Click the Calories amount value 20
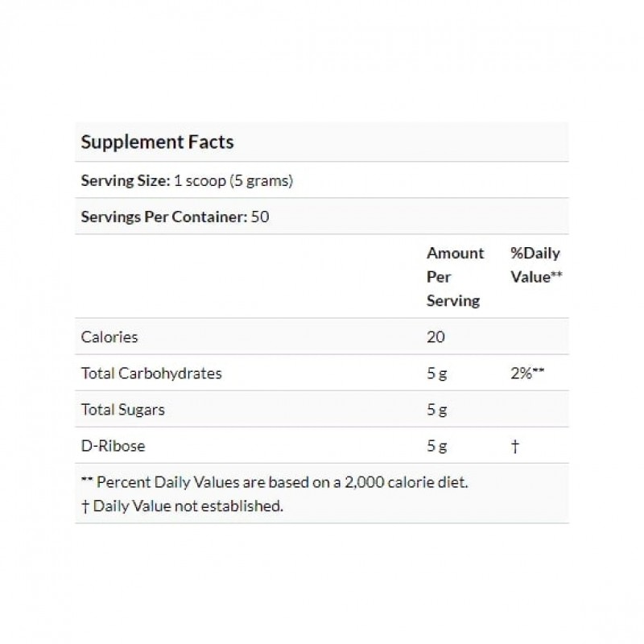Viewport: 644px width, 644px height. tap(436, 336)
